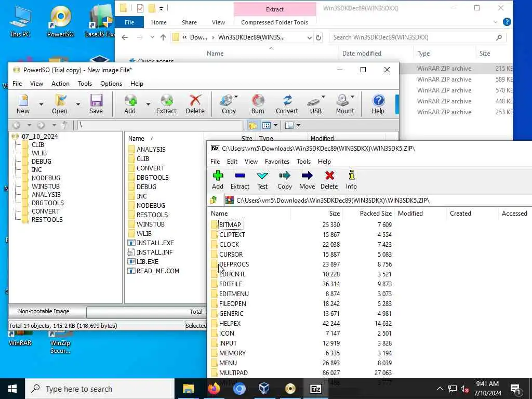The width and height of the screenshot is (532, 399).
Task: Click the taskbar search box
Action: click(x=100, y=389)
